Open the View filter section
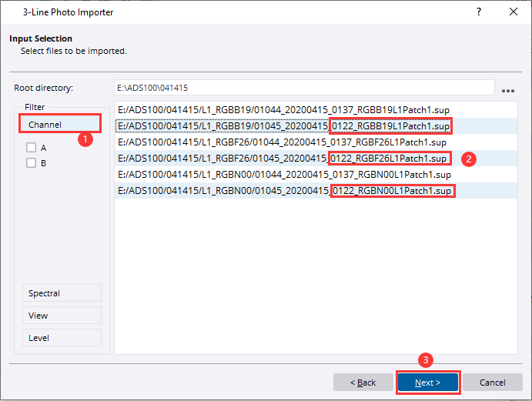532x401 pixels. tap(60, 316)
